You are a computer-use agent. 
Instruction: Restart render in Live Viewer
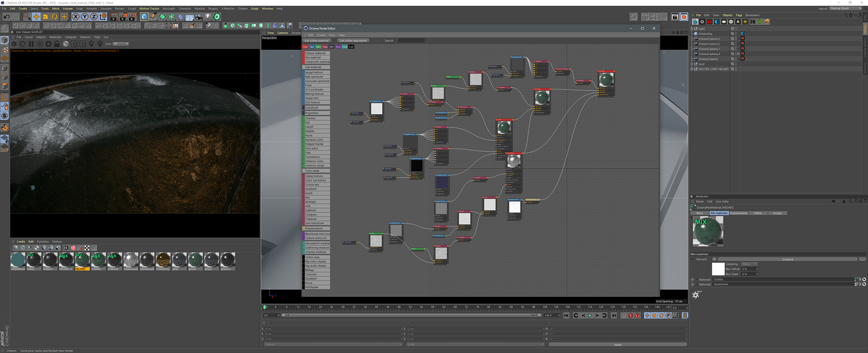23,44
